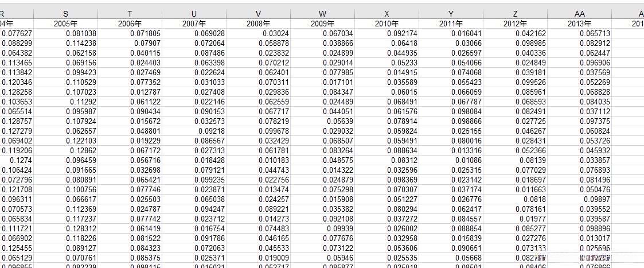Select column Y header
644x268 pixels.
tap(451, 14)
